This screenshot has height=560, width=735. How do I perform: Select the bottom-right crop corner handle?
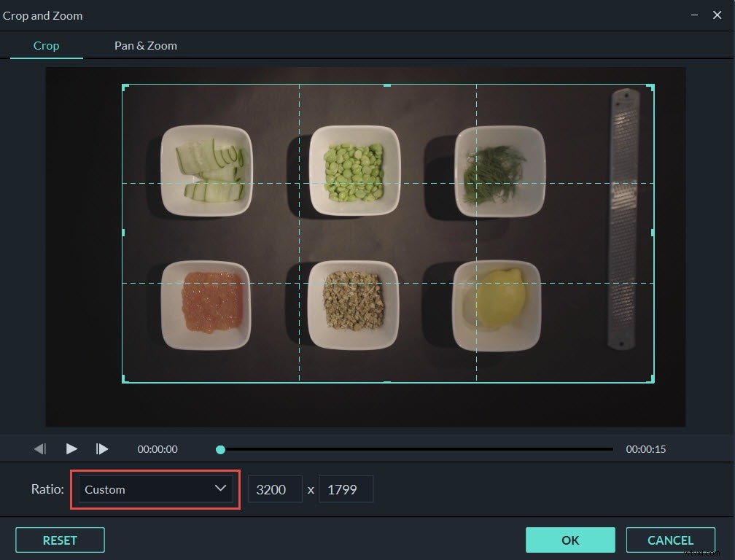click(651, 381)
